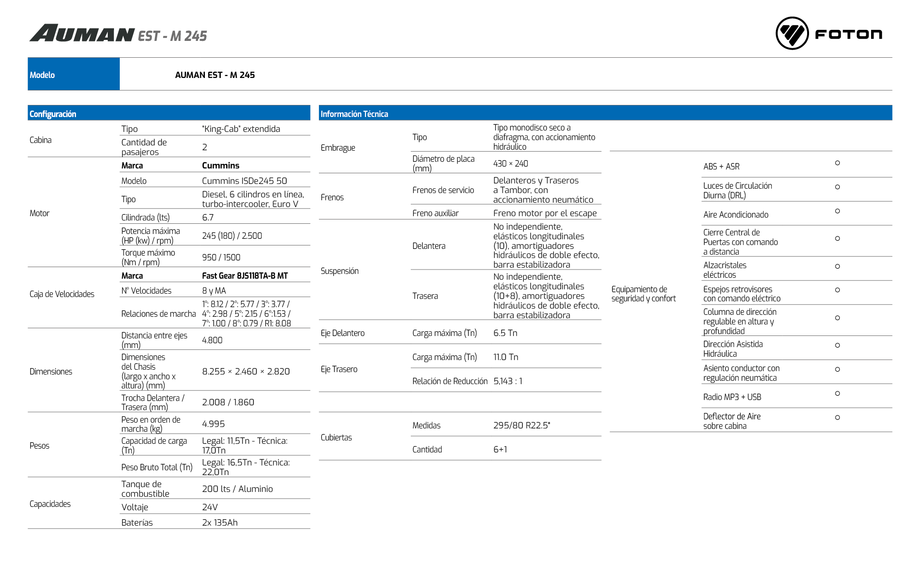Click the '6.5 Tn' front axle load value
This screenshot has width=924, height=579.
pyautogui.click(x=505, y=333)
